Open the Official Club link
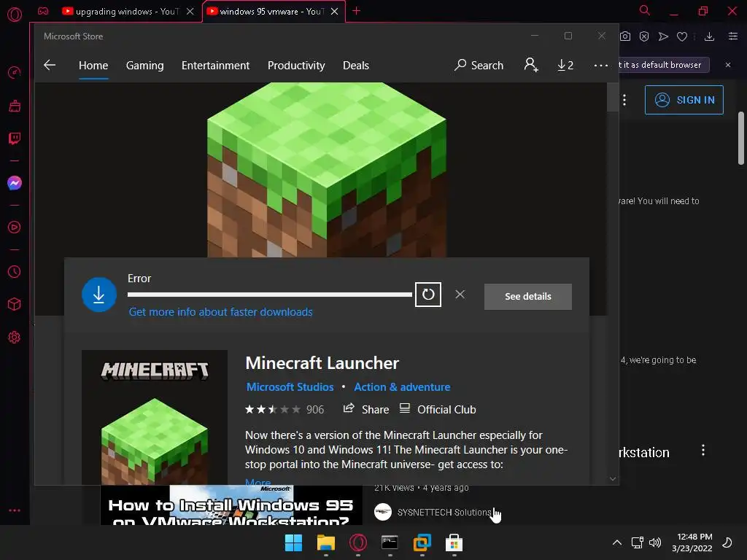 438,409
